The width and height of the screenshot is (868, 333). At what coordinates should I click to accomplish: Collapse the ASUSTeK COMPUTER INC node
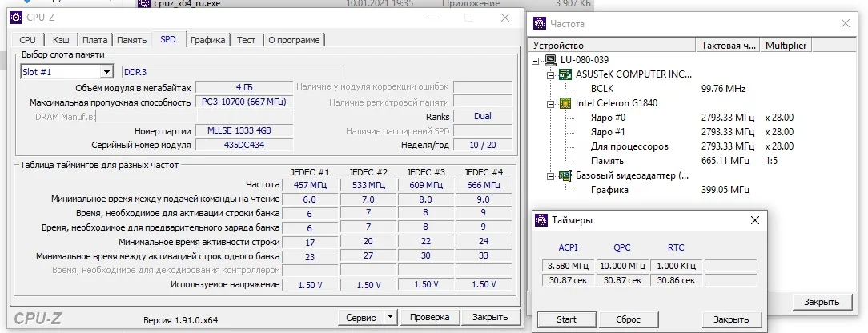pyautogui.click(x=550, y=74)
